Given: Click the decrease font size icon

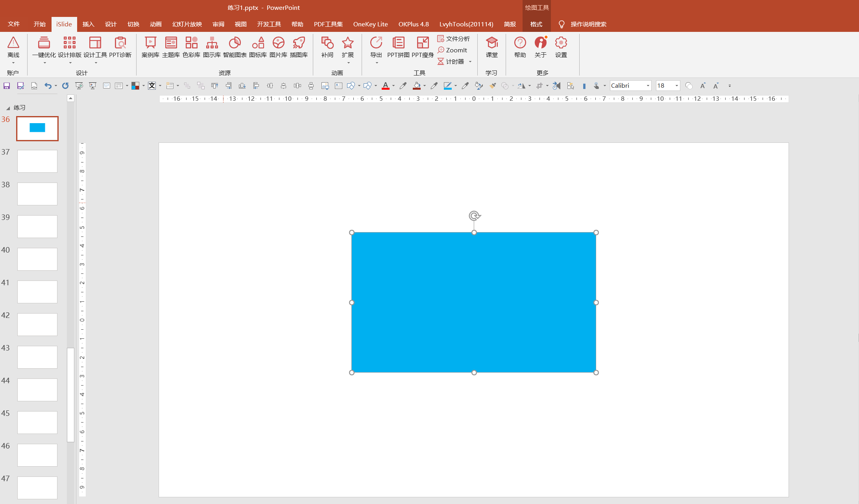Looking at the screenshot, I should point(716,86).
